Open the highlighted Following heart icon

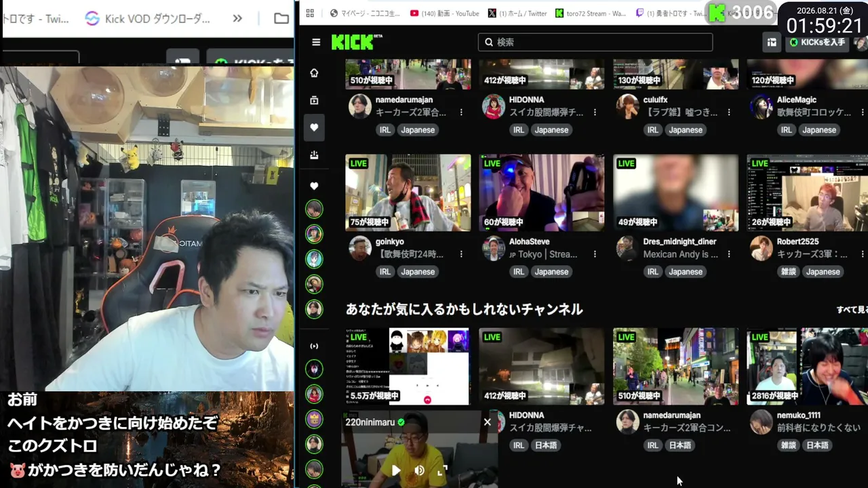tap(314, 127)
